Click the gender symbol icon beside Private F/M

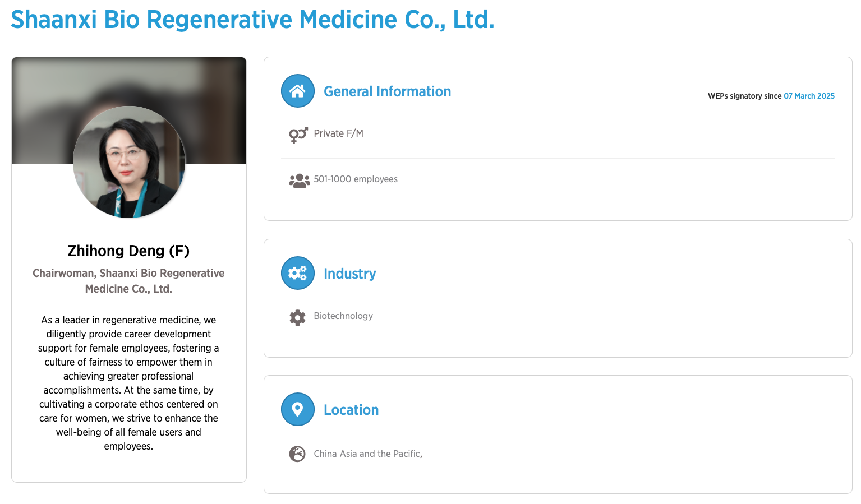(x=298, y=135)
